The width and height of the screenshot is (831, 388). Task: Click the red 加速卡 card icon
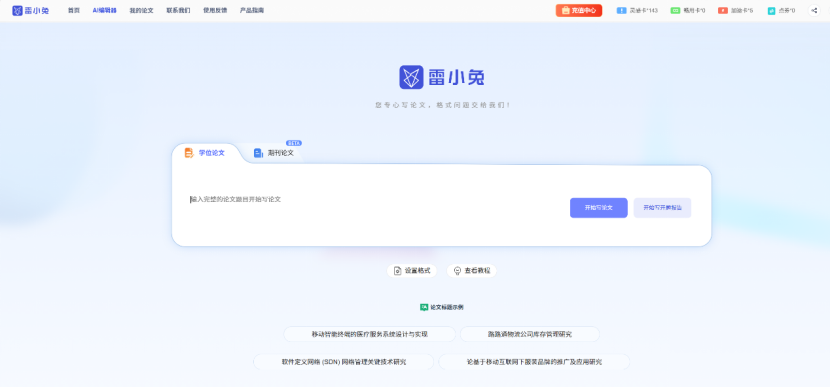pyautogui.click(x=723, y=11)
